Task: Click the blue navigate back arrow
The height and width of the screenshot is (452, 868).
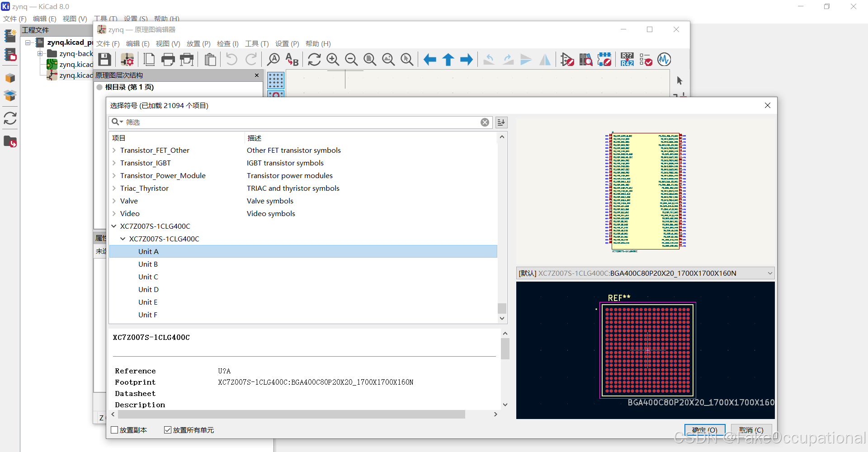Action: pyautogui.click(x=429, y=60)
